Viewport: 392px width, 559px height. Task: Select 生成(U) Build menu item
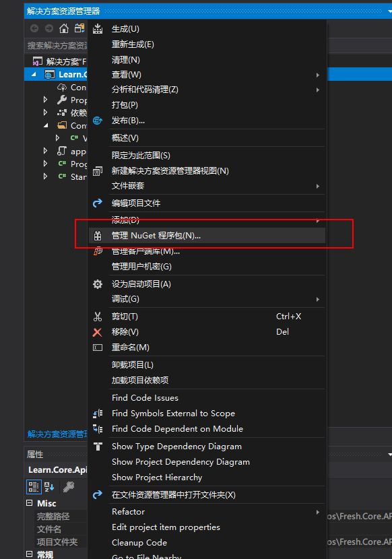(x=207, y=28)
